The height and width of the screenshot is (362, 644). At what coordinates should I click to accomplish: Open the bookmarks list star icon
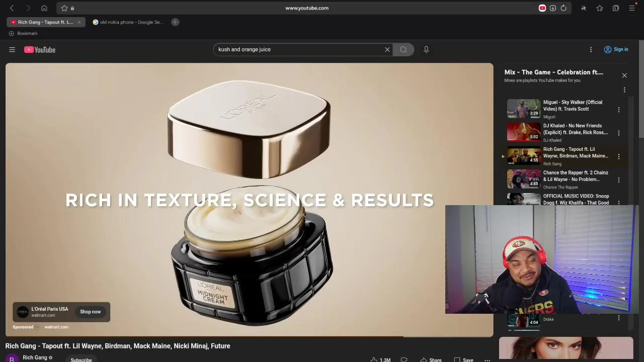coord(600,8)
